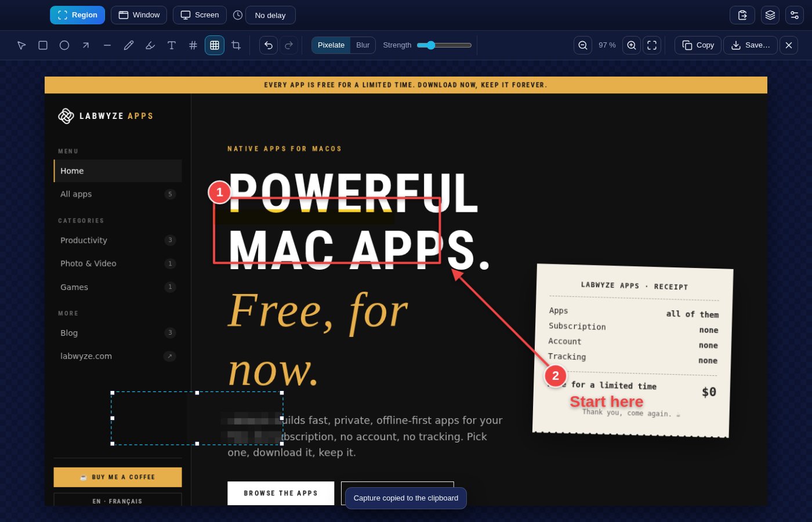812x522 pixels.
Task: Fit the capture to the window
Action: click(x=652, y=45)
